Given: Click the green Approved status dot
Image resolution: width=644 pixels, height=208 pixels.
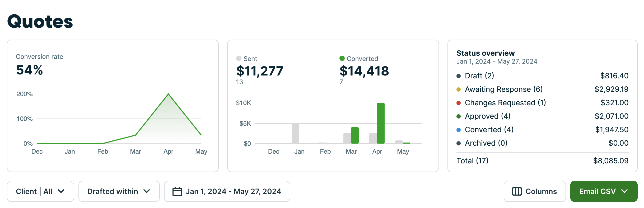Looking at the screenshot, I should tap(459, 116).
